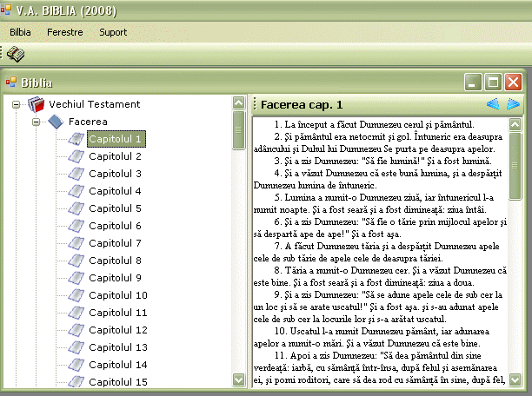Click the Facerea blue diamond icon
The width and height of the screenshot is (532, 396).
pyautogui.click(x=56, y=122)
